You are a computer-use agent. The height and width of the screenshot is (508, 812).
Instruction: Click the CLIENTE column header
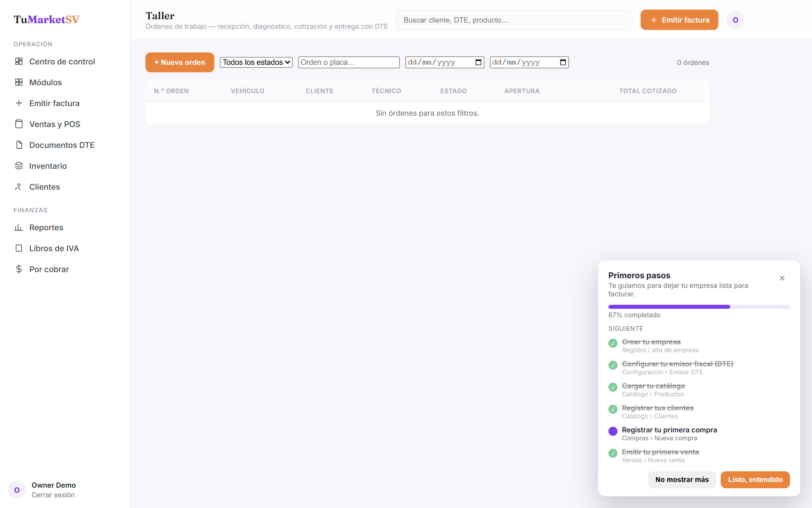tap(319, 91)
